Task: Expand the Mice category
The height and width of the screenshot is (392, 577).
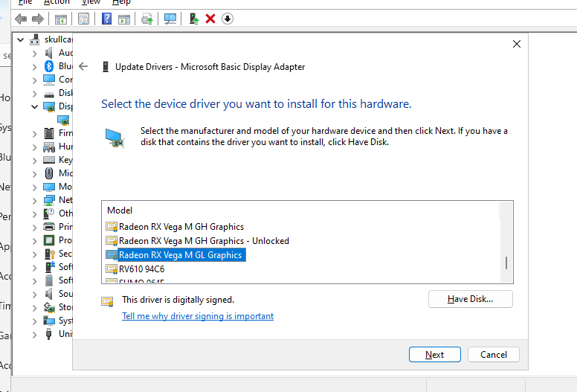Action: (x=35, y=174)
